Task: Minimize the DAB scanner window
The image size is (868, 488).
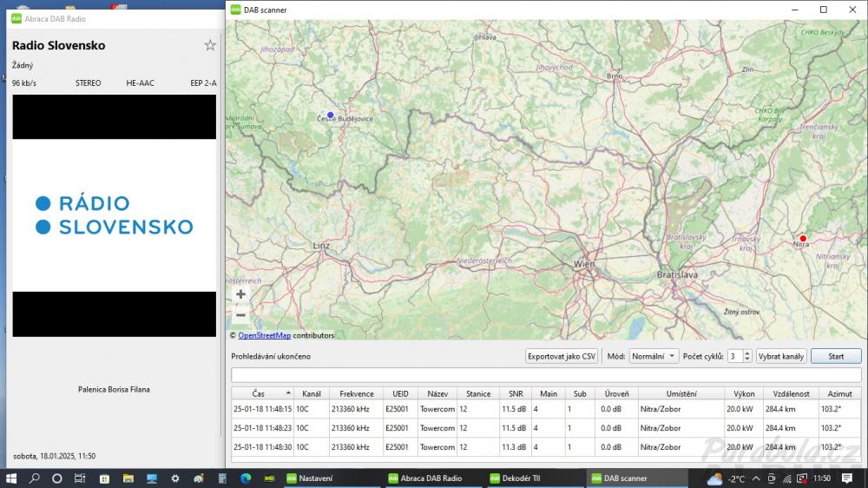Action: (794, 10)
